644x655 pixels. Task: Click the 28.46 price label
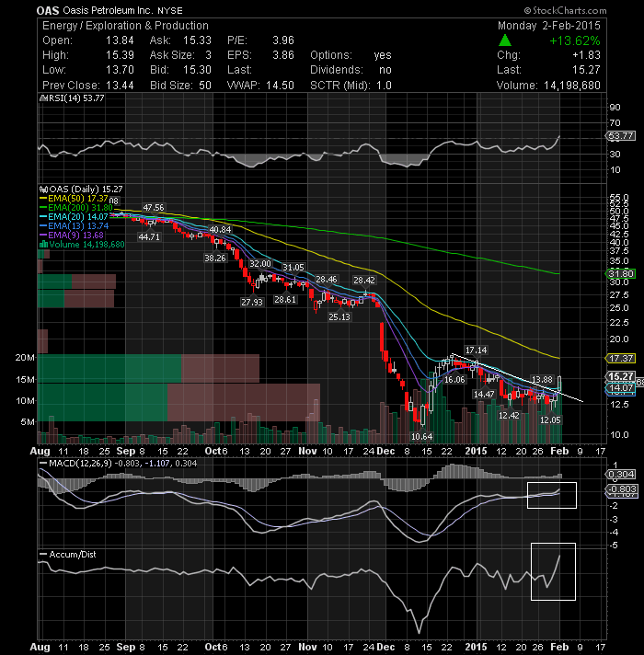pos(327,280)
